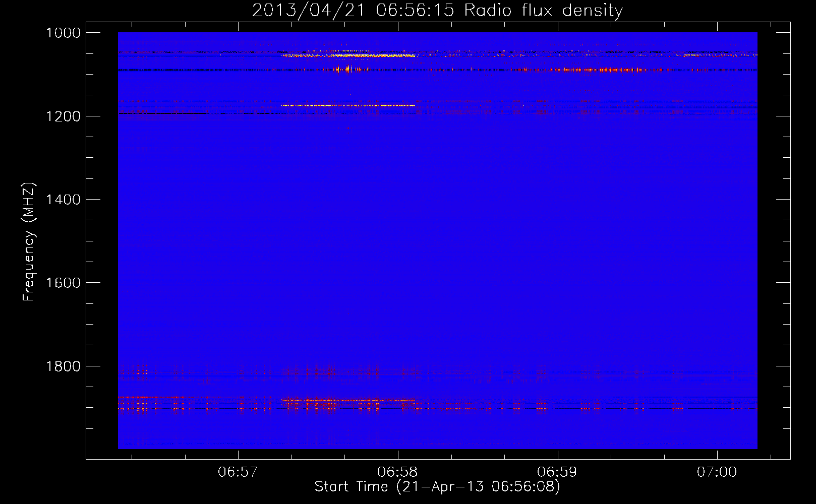Viewport: 816px width, 504px height.
Task: Click the 'Frequency (MHZ)' y-axis label
Action: 29,241
